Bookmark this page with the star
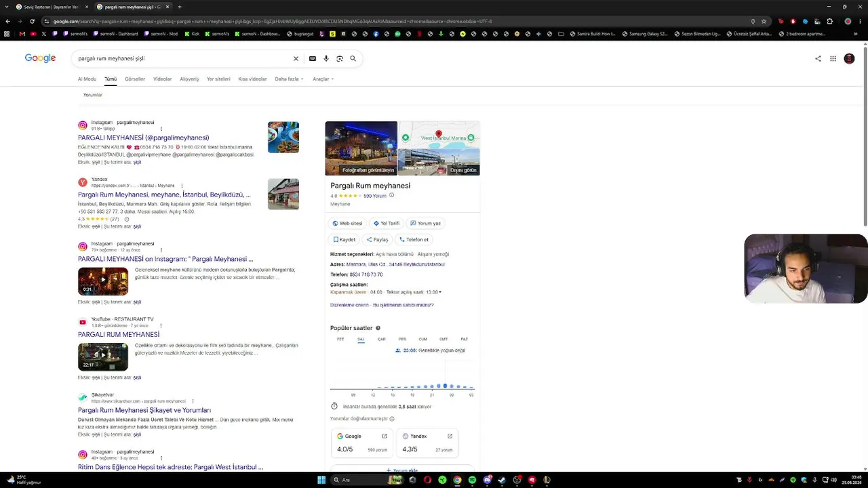Image resolution: width=868 pixels, height=488 pixels. [764, 21]
